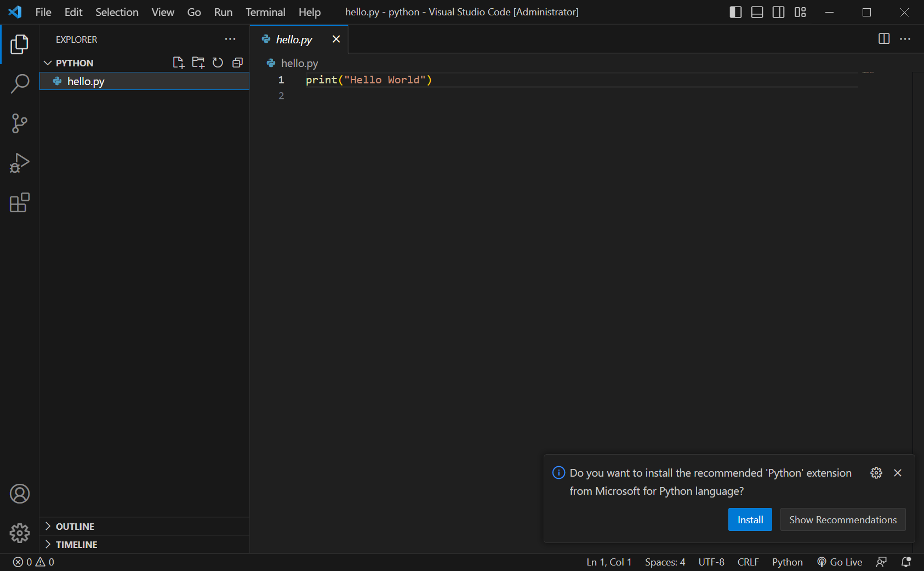This screenshot has height=571, width=924.
Task: Open the Go menu
Action: coord(194,12)
